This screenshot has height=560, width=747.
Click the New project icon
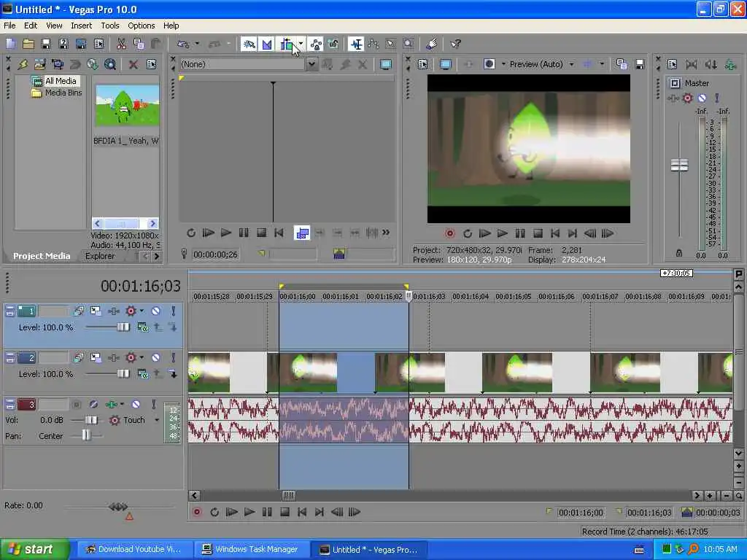tap(10, 44)
